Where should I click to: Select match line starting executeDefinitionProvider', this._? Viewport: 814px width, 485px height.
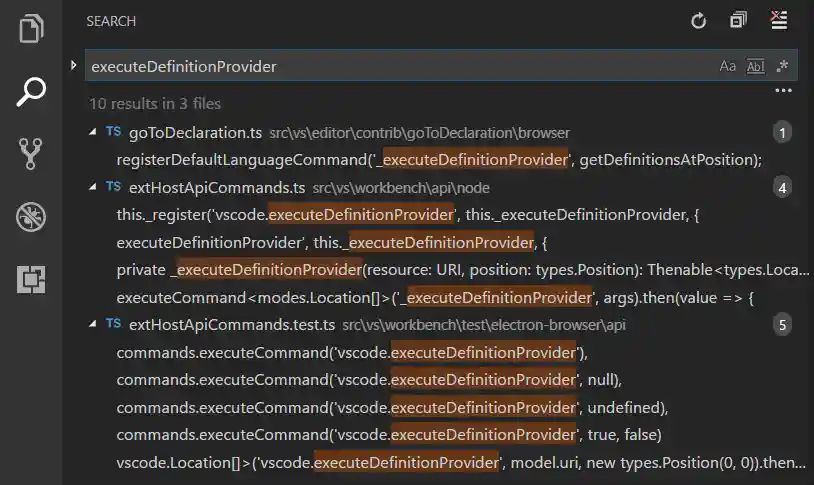[x=332, y=242]
